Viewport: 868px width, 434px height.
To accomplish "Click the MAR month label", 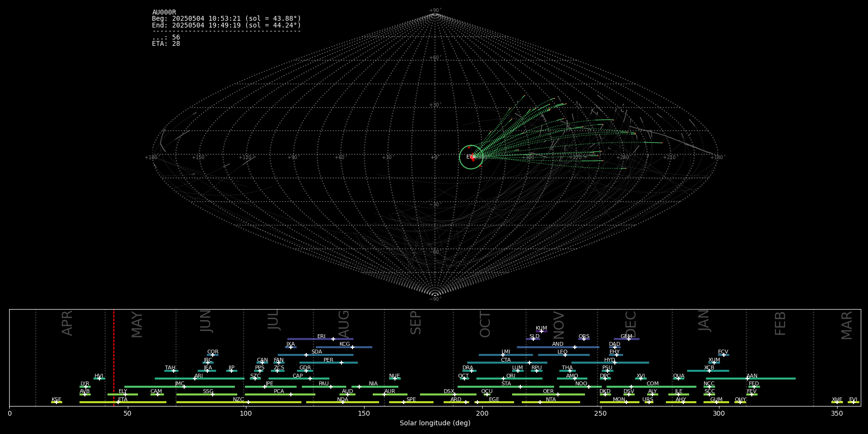I will click(847, 325).
